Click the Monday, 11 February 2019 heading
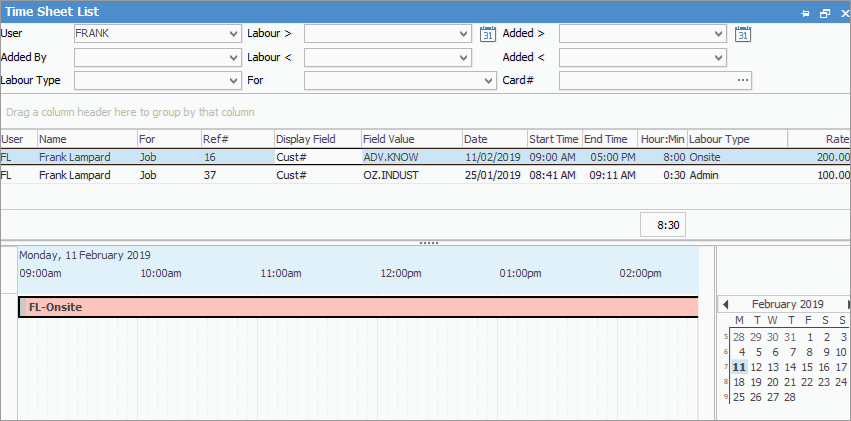This screenshot has height=421, width=851. [85, 255]
